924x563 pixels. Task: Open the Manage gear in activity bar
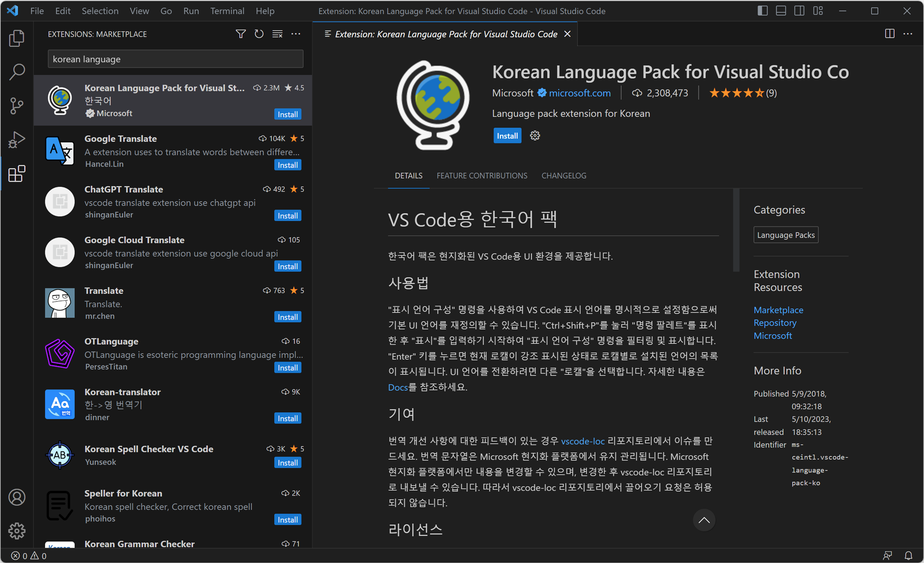pyautogui.click(x=17, y=531)
